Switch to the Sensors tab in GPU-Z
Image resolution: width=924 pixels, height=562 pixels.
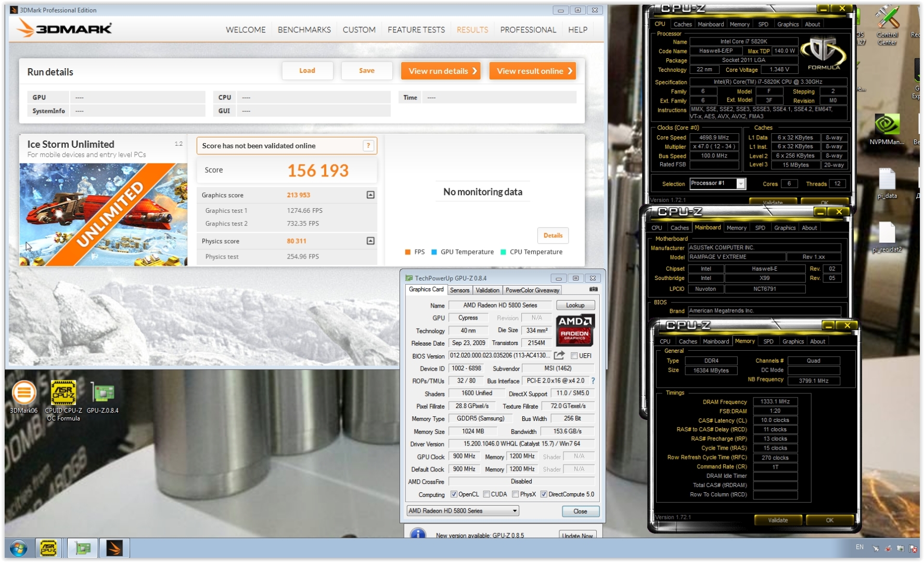click(x=459, y=290)
